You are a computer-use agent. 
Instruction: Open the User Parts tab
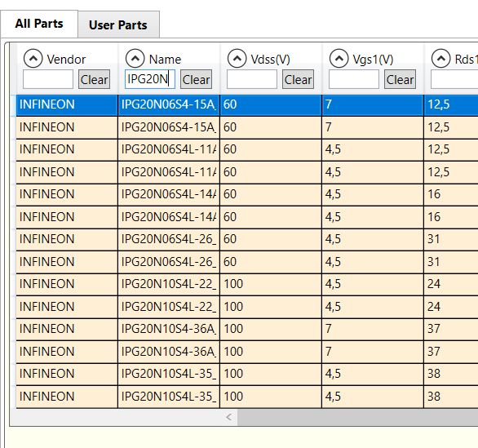point(118,24)
